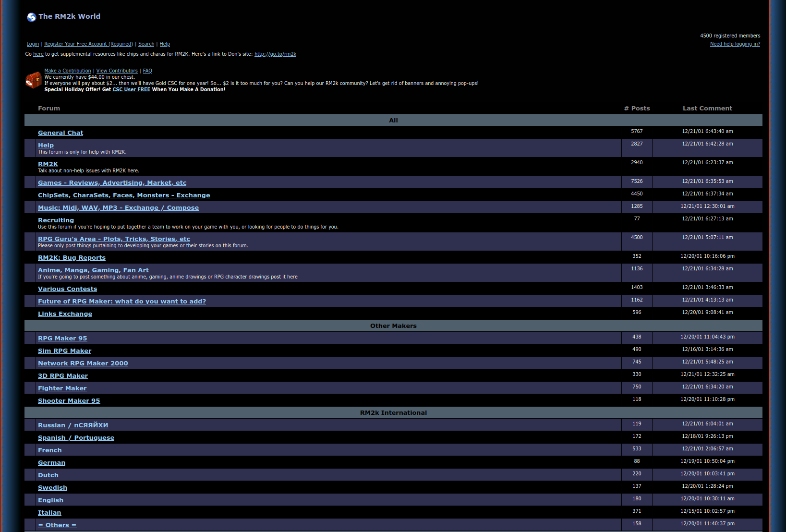Follow the go.to/rm2k site link
786x532 pixels.
[275, 54]
